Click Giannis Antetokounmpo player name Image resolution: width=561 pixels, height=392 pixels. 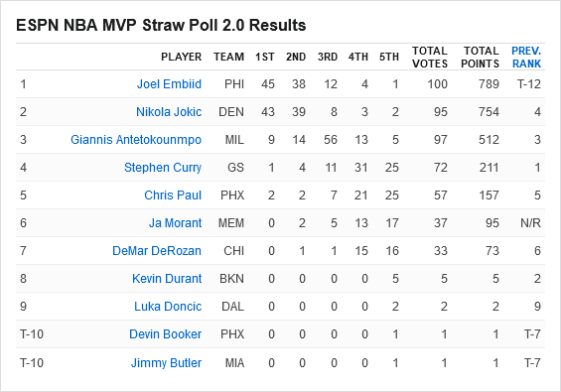pos(136,140)
